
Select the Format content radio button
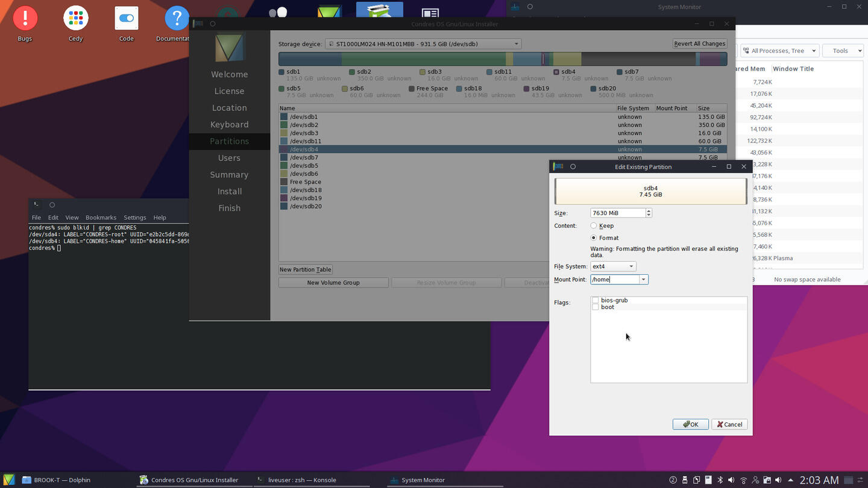tap(594, 238)
